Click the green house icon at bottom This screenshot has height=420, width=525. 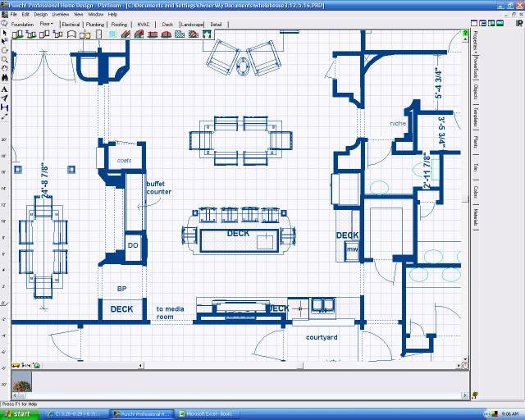click(x=36, y=365)
